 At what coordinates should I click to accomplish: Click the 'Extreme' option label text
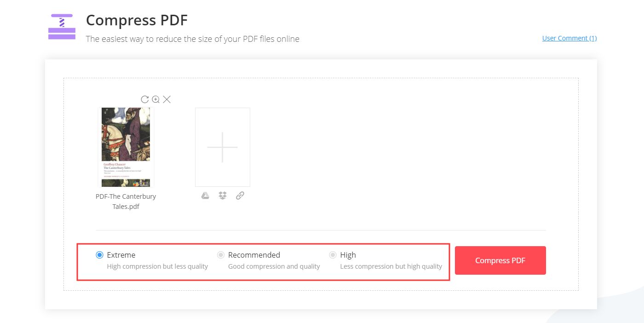coord(121,254)
